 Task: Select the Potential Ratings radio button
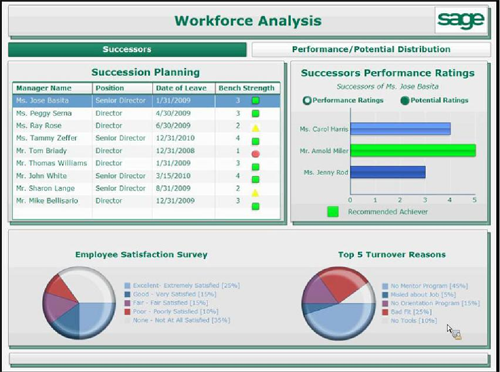point(405,100)
